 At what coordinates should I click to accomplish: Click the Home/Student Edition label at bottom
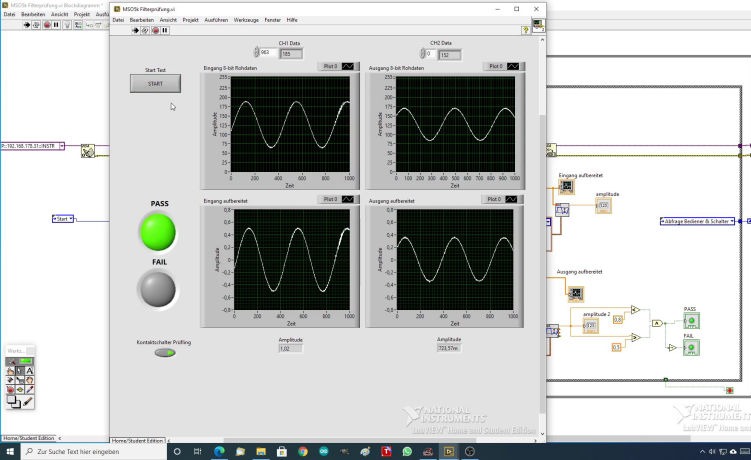pos(138,441)
